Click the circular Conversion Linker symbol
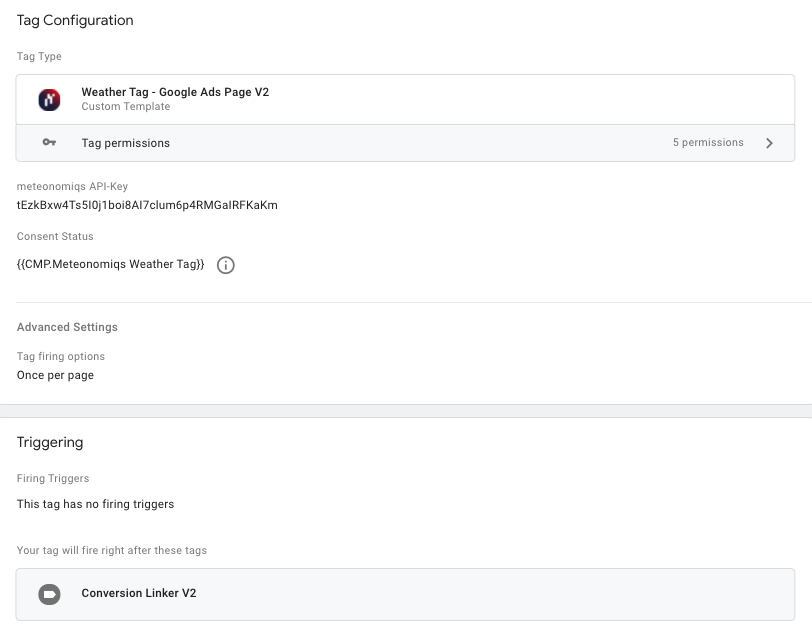Screen dimensions: 812x632 pos(48,593)
